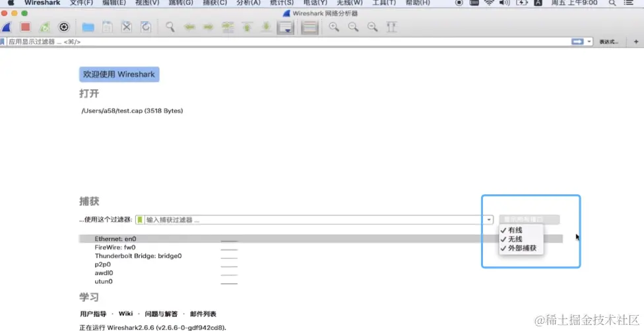Viewport: 644px width, 331px height.
Task: Open the 跳转(G) menu
Action: pos(181,3)
